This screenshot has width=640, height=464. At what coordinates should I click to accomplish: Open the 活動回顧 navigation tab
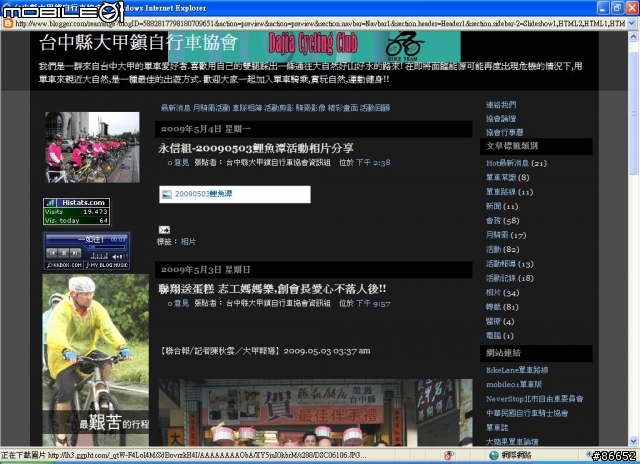[x=375, y=108]
